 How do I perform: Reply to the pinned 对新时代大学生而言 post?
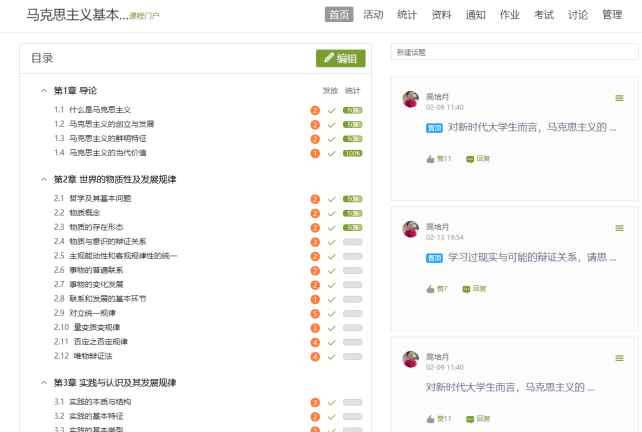[x=478, y=159]
